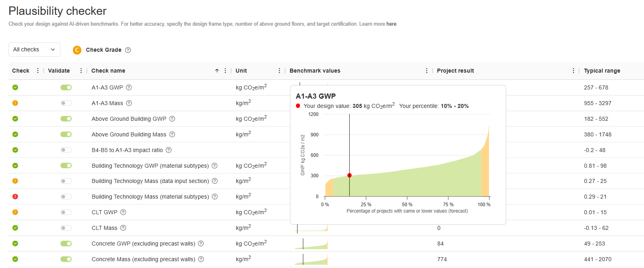Screen dimensions: 644x268
Task: Click red design value marker on GWP chart
Action: click(x=350, y=175)
